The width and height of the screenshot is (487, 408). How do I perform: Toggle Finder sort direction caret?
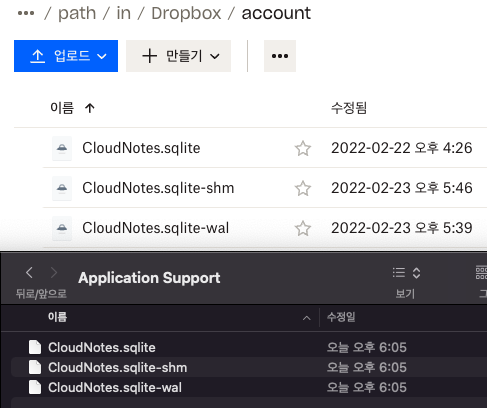click(307, 318)
